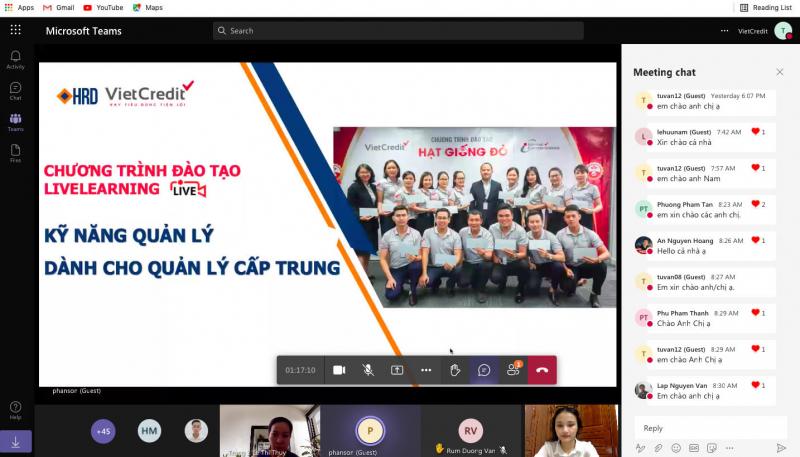Open Gmail bookmark in browser bar

[58, 7]
